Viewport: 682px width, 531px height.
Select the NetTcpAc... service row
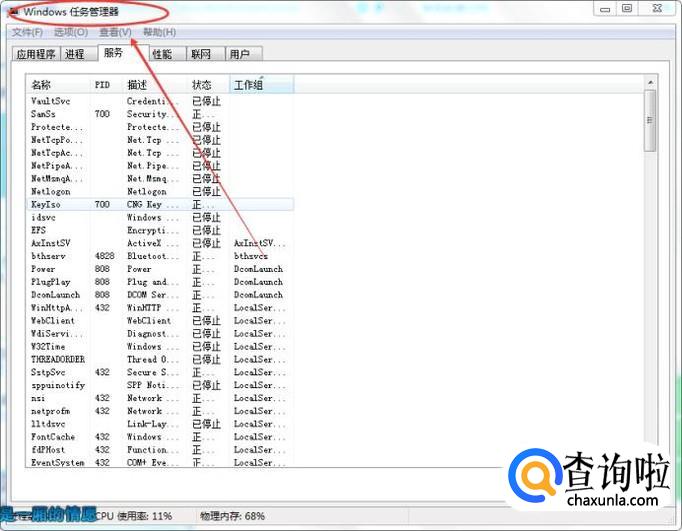[x=160, y=153]
